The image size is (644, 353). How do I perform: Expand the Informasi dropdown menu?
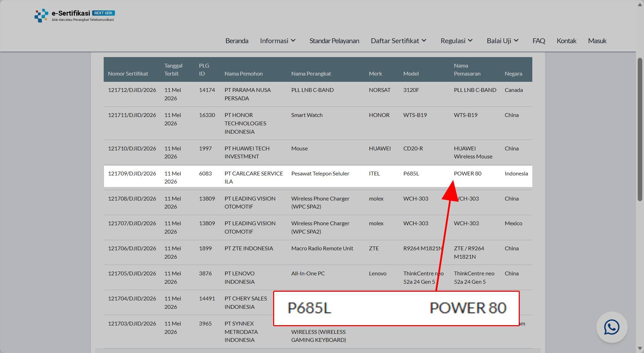click(278, 41)
